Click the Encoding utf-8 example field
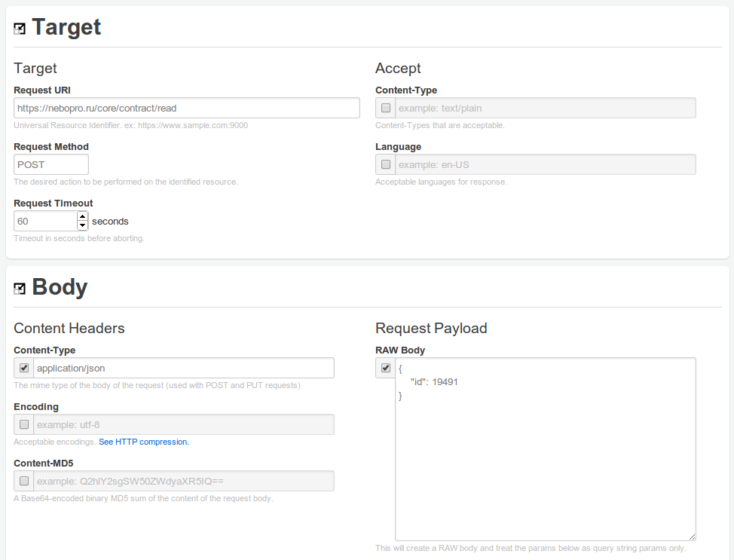Screen dimensions: 734x560 point(184,424)
